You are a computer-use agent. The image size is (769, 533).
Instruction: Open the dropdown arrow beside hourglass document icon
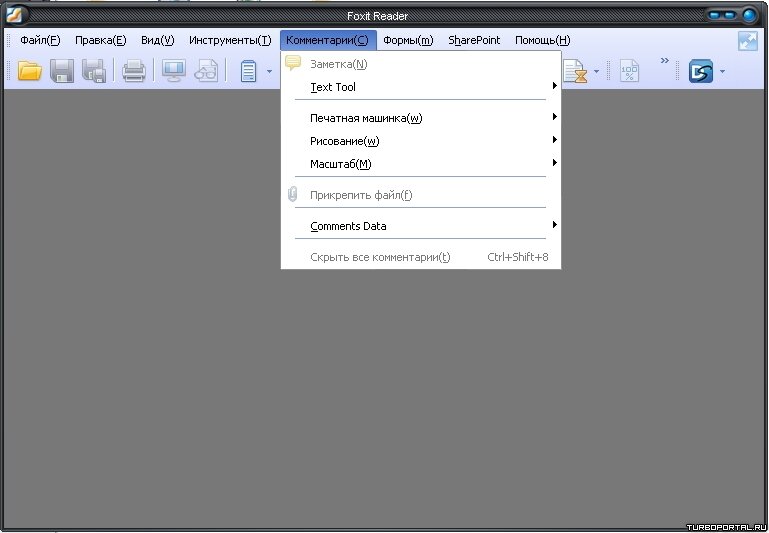pos(596,72)
